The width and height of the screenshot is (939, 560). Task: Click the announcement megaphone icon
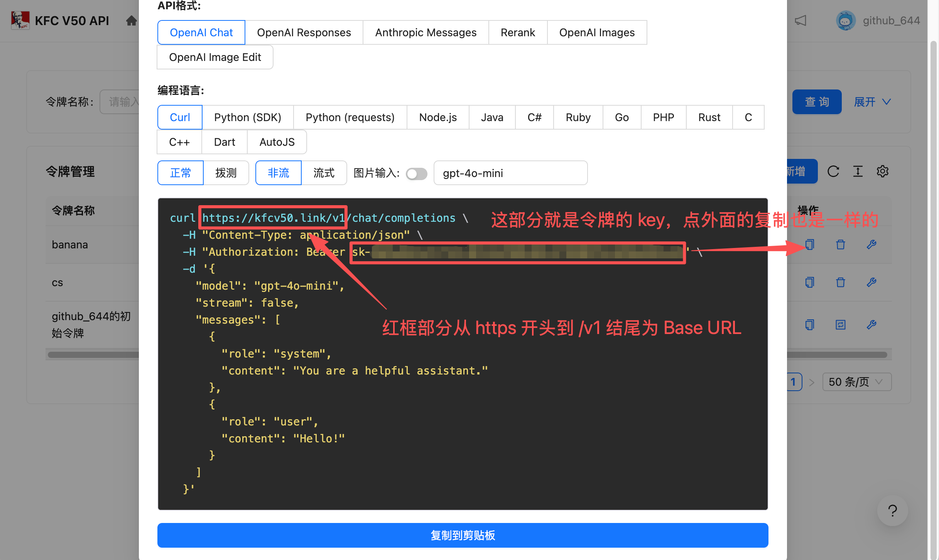pos(801,20)
